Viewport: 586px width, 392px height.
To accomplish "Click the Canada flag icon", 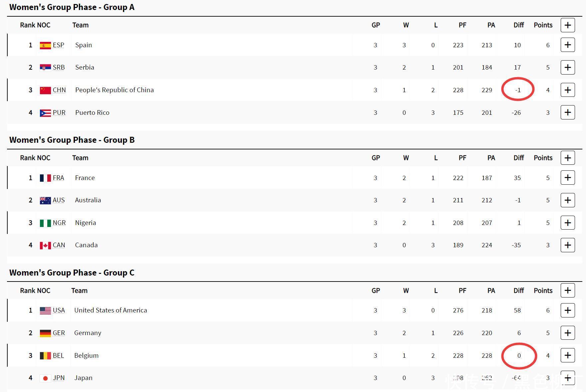I will click(45, 245).
